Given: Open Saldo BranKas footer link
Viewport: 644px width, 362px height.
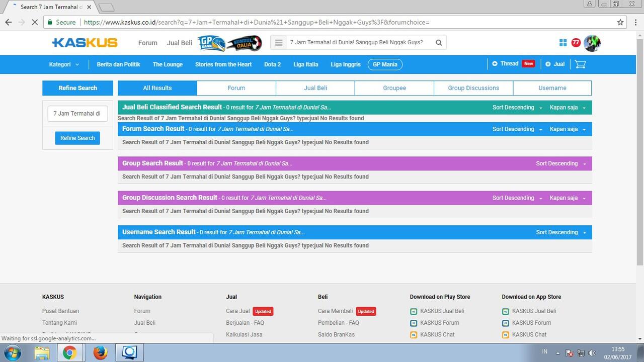Looking at the screenshot, I should 336,335.
